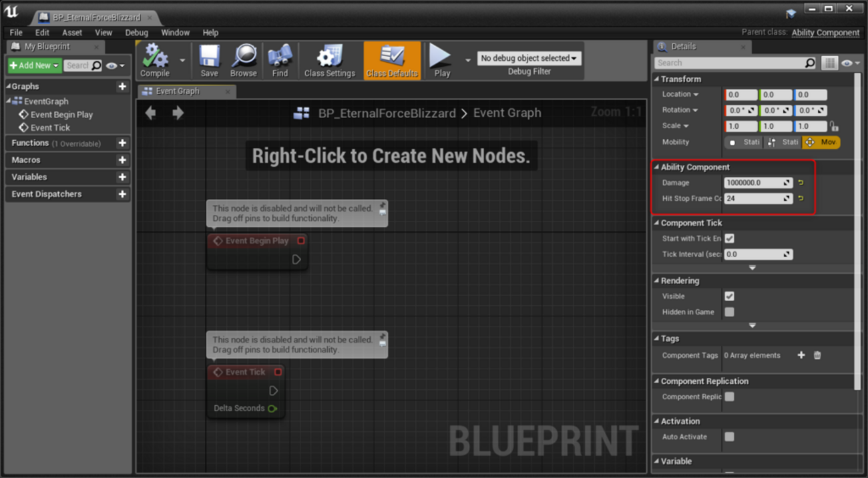Toggle Auto Activate checkbox
Viewport: 868px width, 478px height.
tap(729, 437)
